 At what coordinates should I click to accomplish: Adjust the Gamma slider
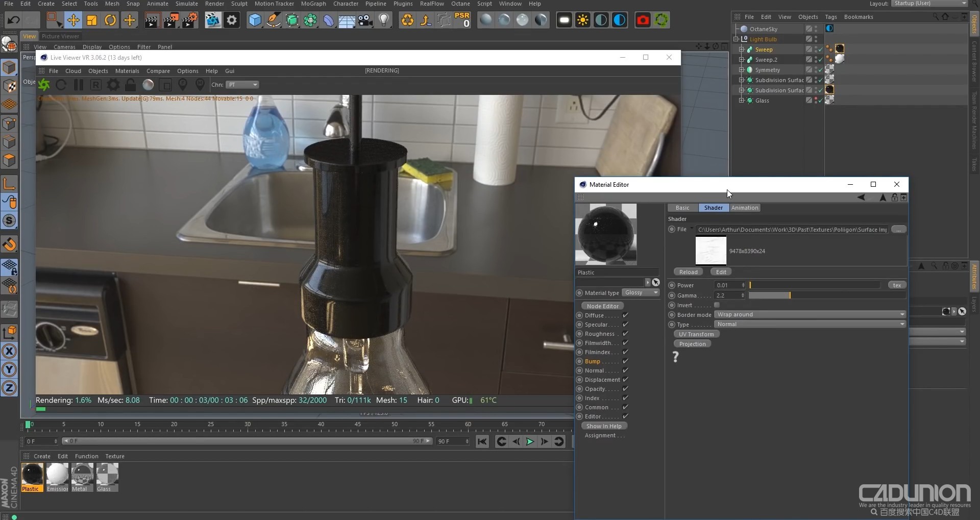tap(827, 295)
